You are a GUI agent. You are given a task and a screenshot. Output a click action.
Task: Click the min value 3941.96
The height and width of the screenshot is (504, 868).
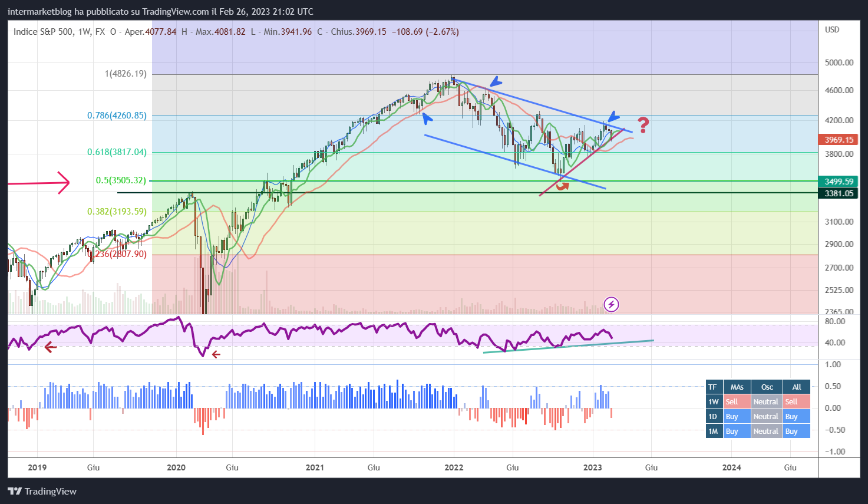[x=296, y=32]
